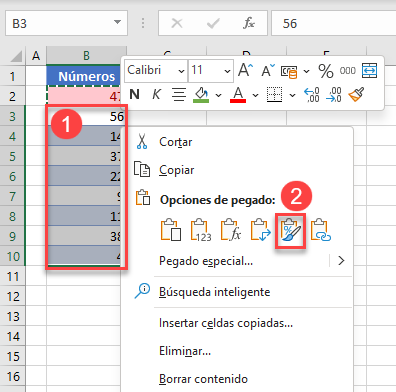The width and height of the screenshot is (396, 392).
Task: Click Paste Formulas (fx) icon
Action: 231,230
